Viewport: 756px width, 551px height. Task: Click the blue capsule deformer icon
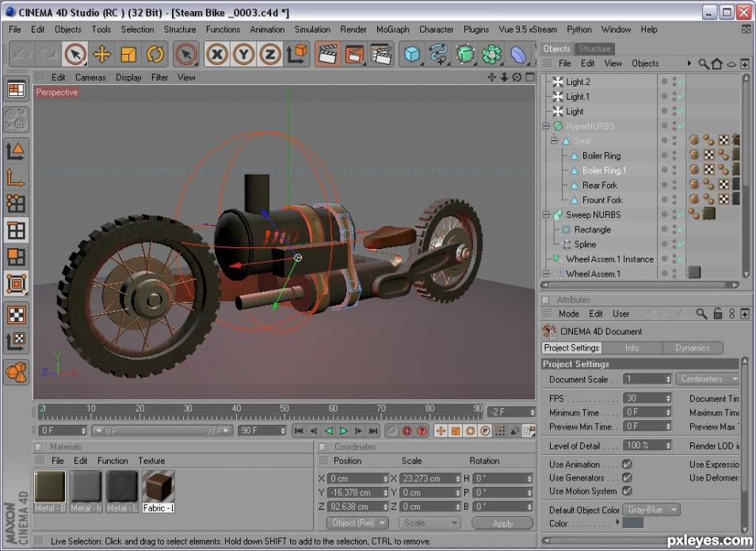pyautogui.click(x=517, y=54)
